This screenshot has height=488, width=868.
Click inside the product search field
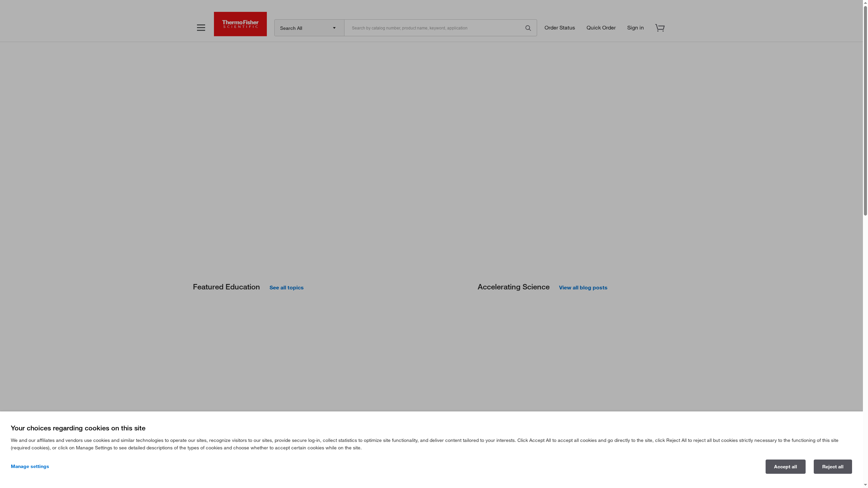pyautogui.click(x=434, y=28)
